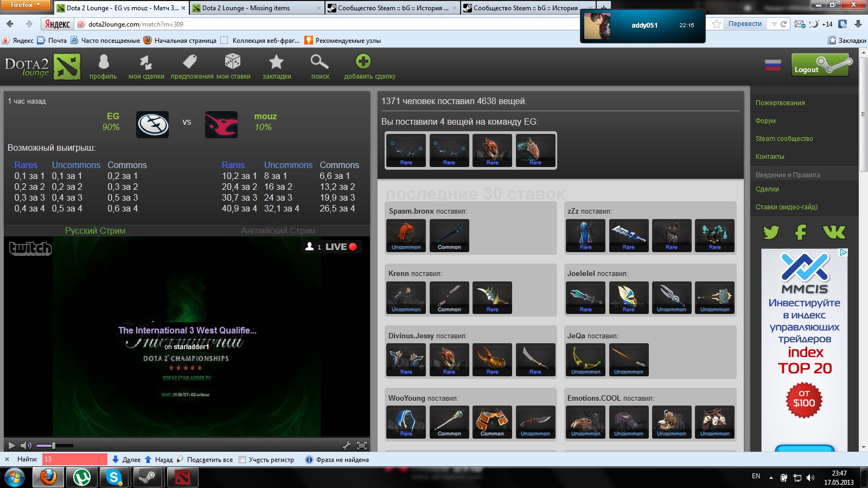Toggle the match case checkbox (Учесть регистр)
This screenshot has width=868, height=488.
[242, 459]
